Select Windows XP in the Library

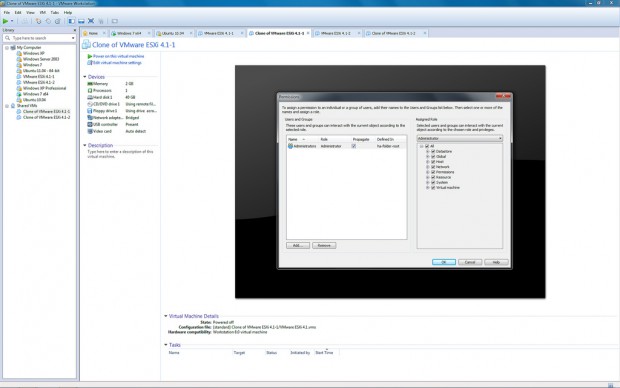coord(34,53)
